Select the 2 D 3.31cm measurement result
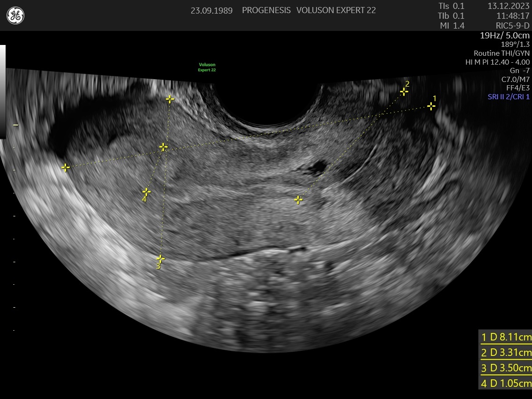532x399 pixels. click(x=506, y=352)
